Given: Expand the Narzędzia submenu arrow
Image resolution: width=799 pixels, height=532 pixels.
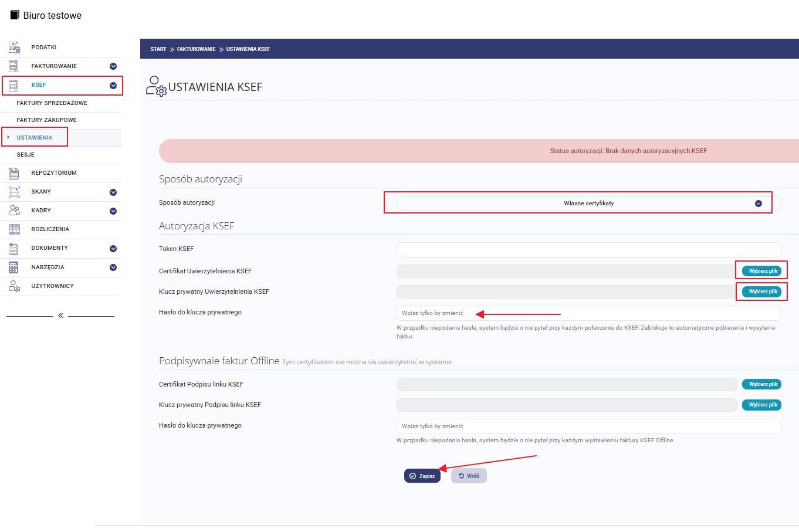Looking at the screenshot, I should click(113, 267).
